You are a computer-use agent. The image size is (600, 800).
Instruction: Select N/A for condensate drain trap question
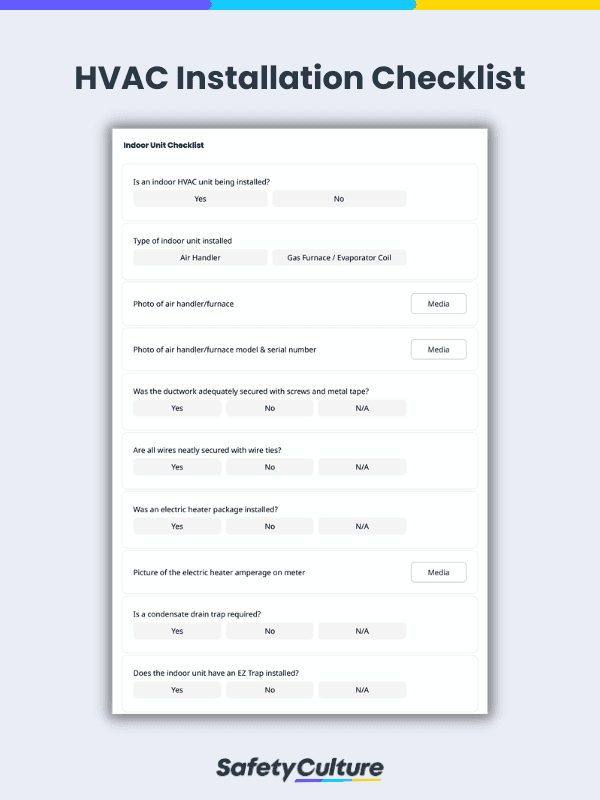coord(361,630)
